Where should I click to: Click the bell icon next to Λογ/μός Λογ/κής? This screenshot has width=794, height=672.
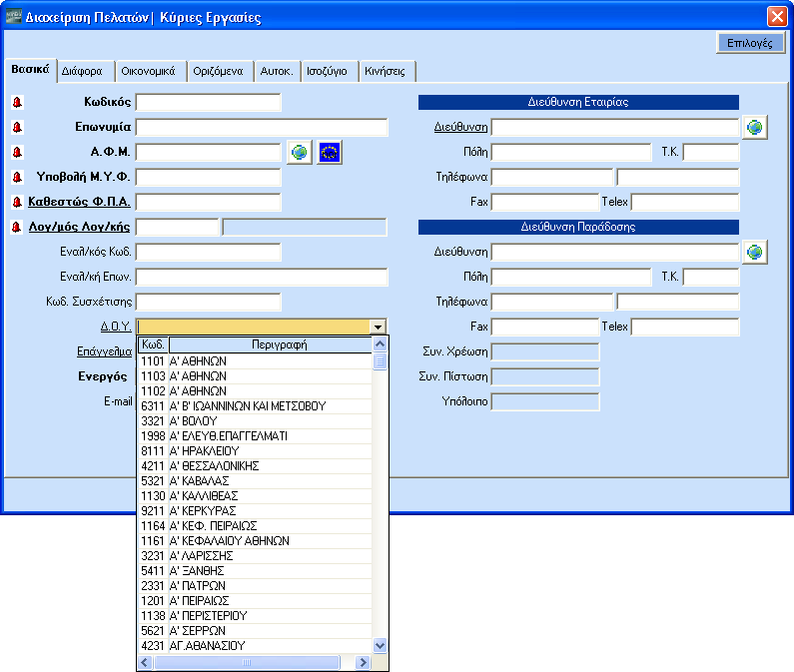pyautogui.click(x=17, y=227)
